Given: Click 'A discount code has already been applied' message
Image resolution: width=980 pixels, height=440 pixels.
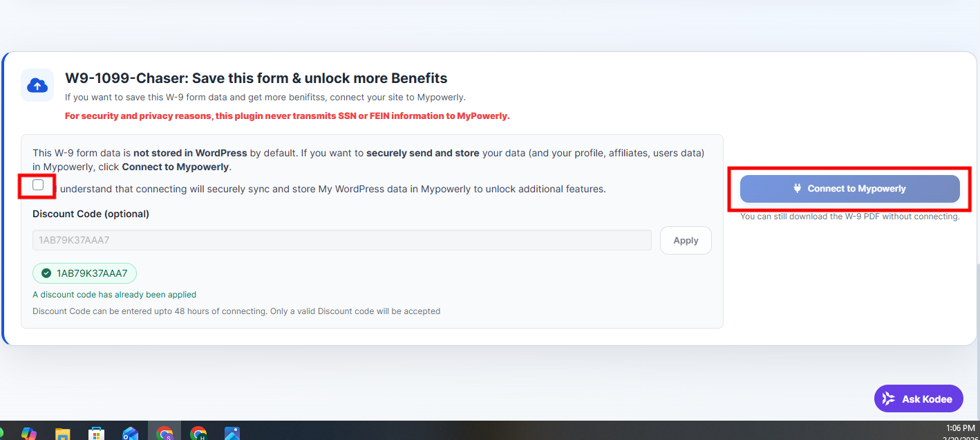Looking at the screenshot, I should (115, 295).
